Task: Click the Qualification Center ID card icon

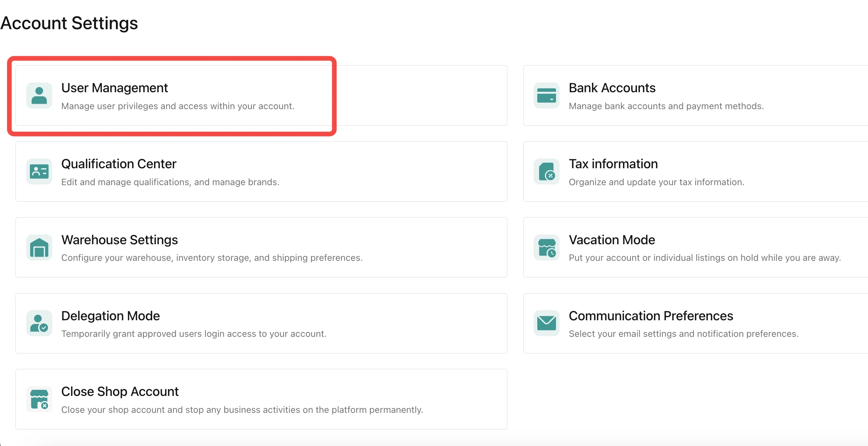Action: pos(39,171)
